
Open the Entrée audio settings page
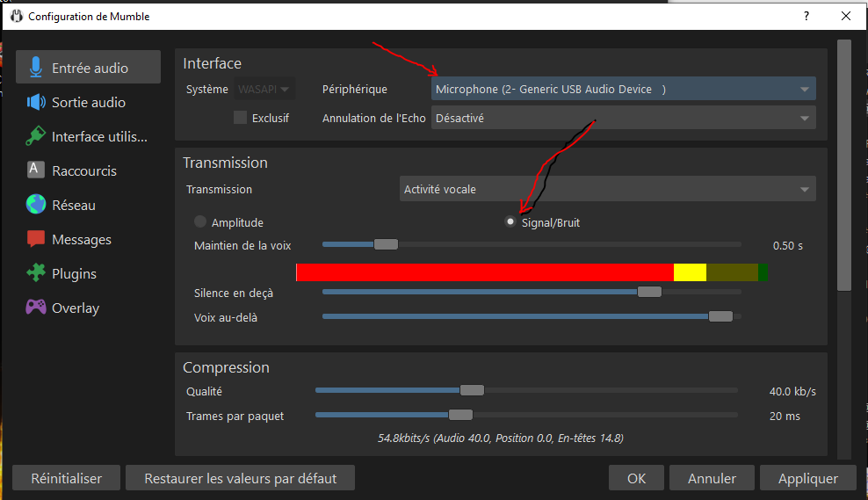coord(88,67)
